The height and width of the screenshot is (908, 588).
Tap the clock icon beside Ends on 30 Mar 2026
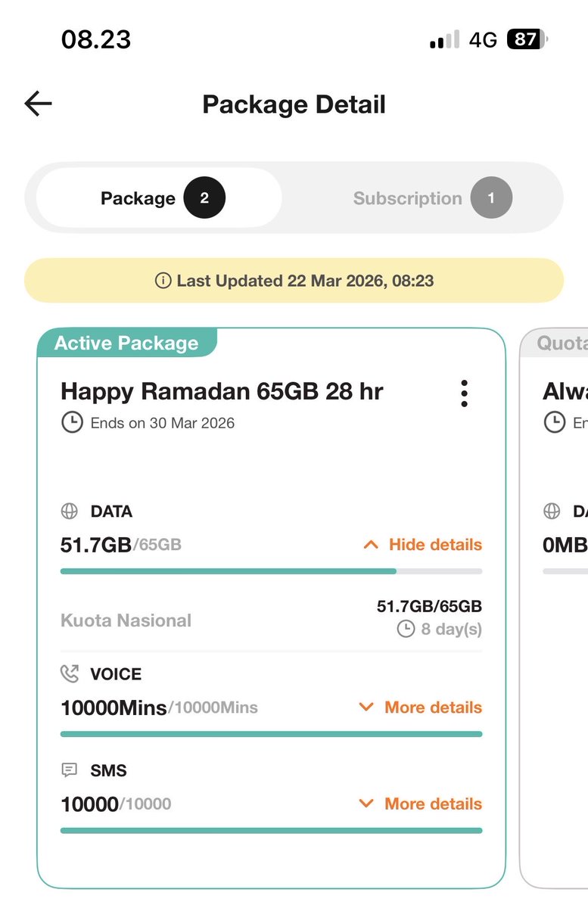coord(72,423)
